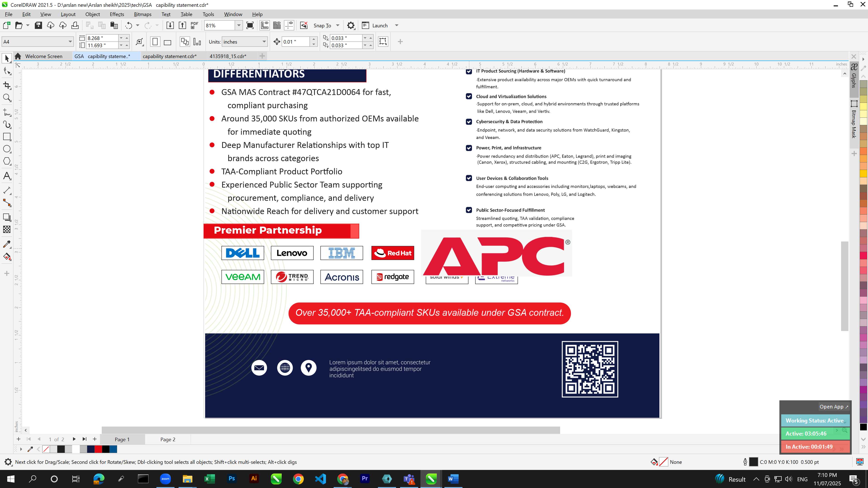The image size is (868, 488).
Task: Open the Options gear icon
Action: pos(351,25)
